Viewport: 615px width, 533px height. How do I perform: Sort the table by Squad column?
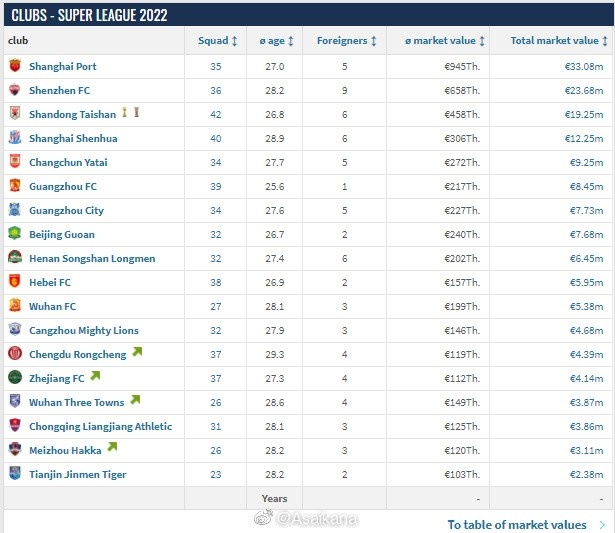point(217,41)
